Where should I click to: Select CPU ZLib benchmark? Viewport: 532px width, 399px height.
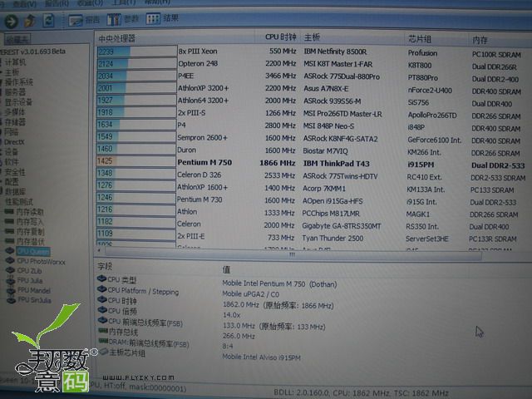click(x=29, y=271)
